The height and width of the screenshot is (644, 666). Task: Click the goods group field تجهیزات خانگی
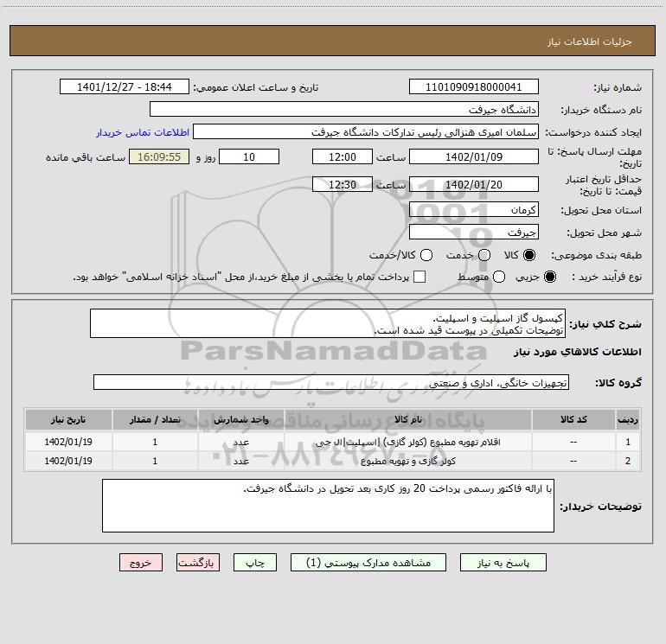click(331, 382)
